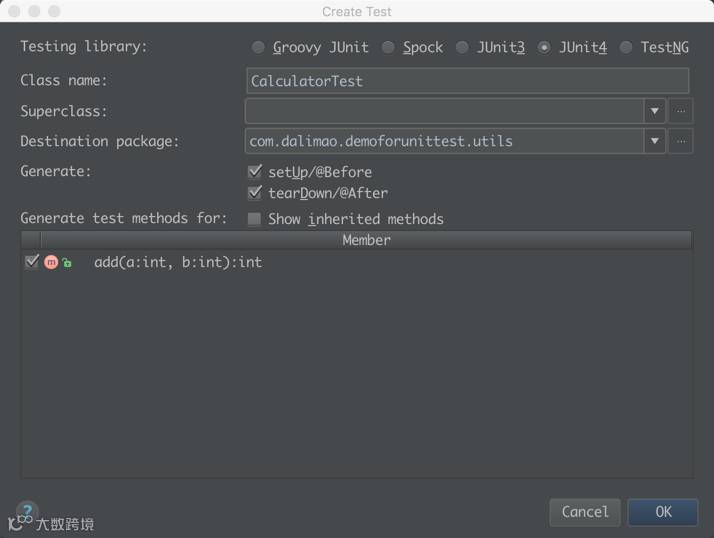Click the Class name field CalculatorTest
This screenshot has width=714, height=538.
(x=468, y=81)
